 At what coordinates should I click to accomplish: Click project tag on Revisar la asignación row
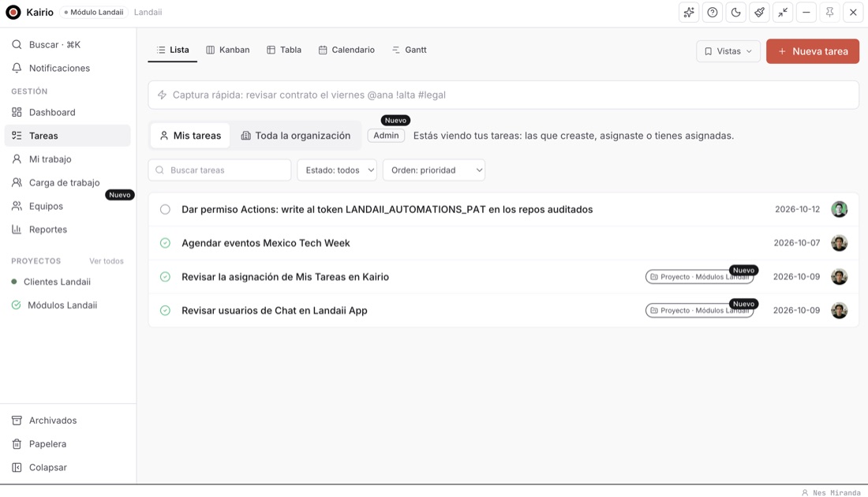tap(699, 277)
